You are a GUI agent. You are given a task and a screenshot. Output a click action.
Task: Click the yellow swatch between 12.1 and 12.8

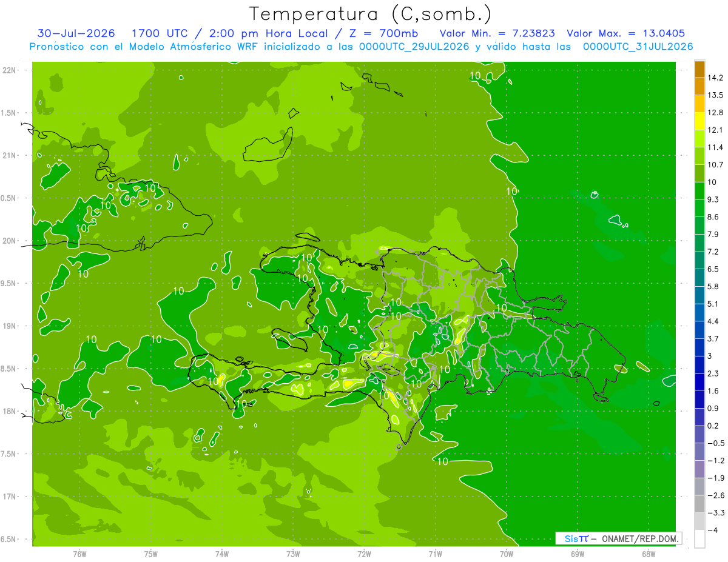click(699, 121)
